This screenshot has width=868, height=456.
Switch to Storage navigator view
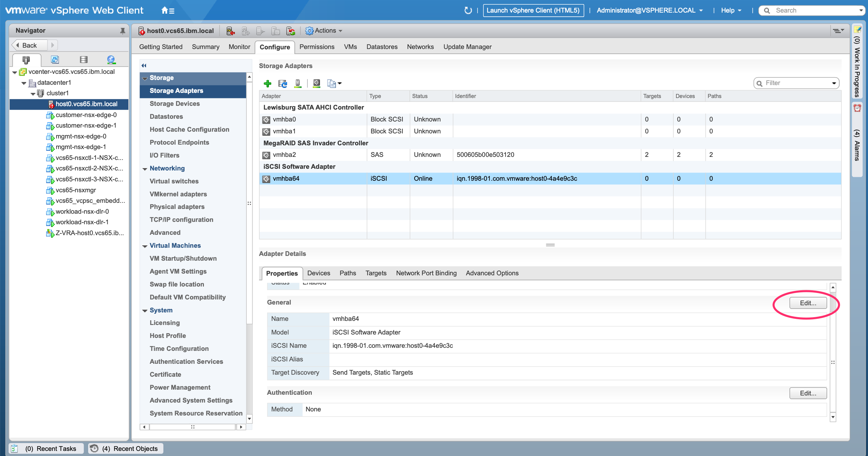point(83,60)
